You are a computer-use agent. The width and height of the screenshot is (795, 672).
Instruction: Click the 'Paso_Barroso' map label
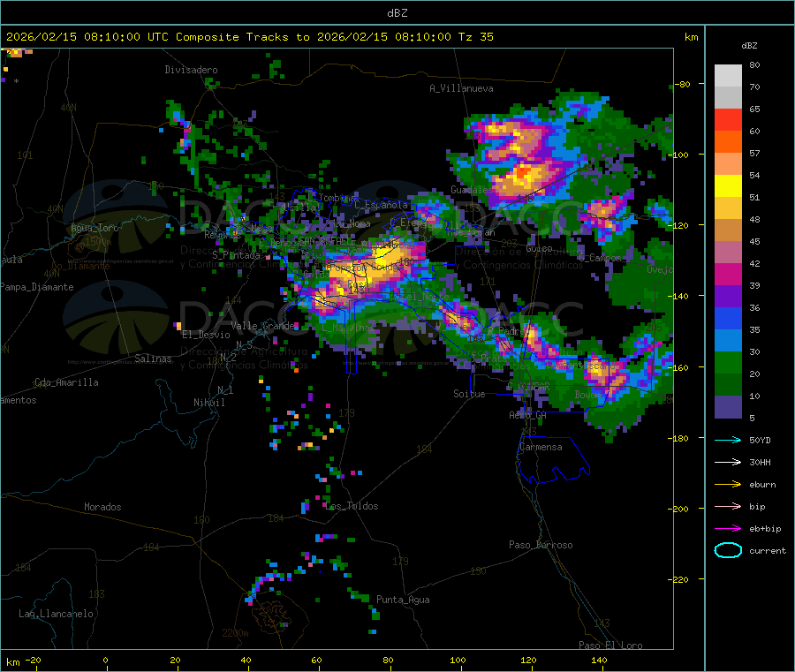(x=541, y=545)
